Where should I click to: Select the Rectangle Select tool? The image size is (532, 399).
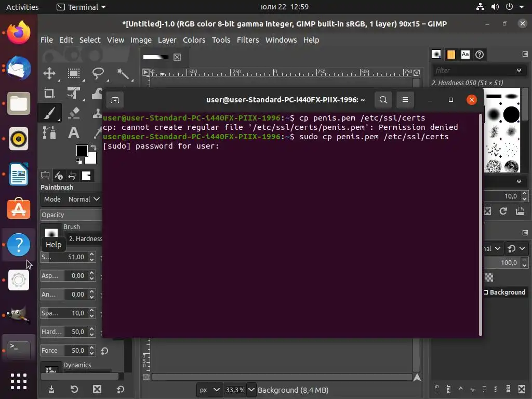[x=74, y=73]
